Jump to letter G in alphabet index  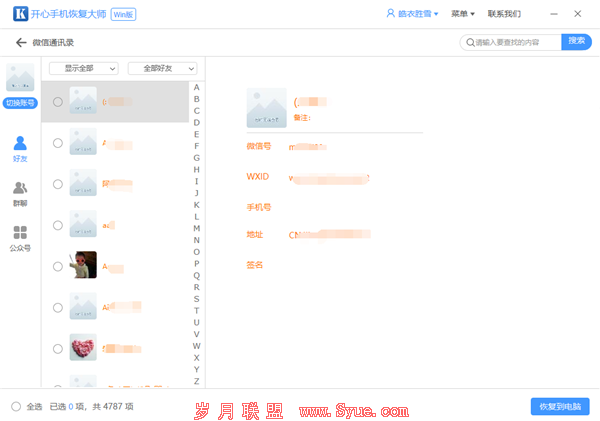196,158
